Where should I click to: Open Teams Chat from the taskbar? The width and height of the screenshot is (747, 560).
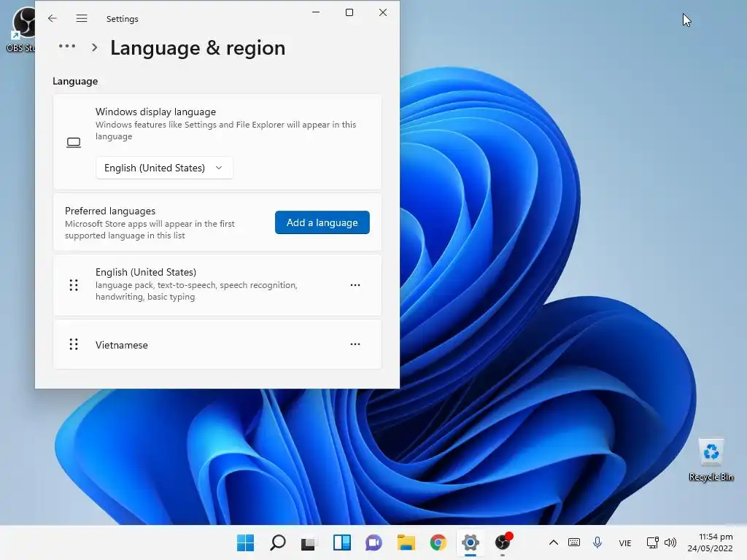point(374,542)
